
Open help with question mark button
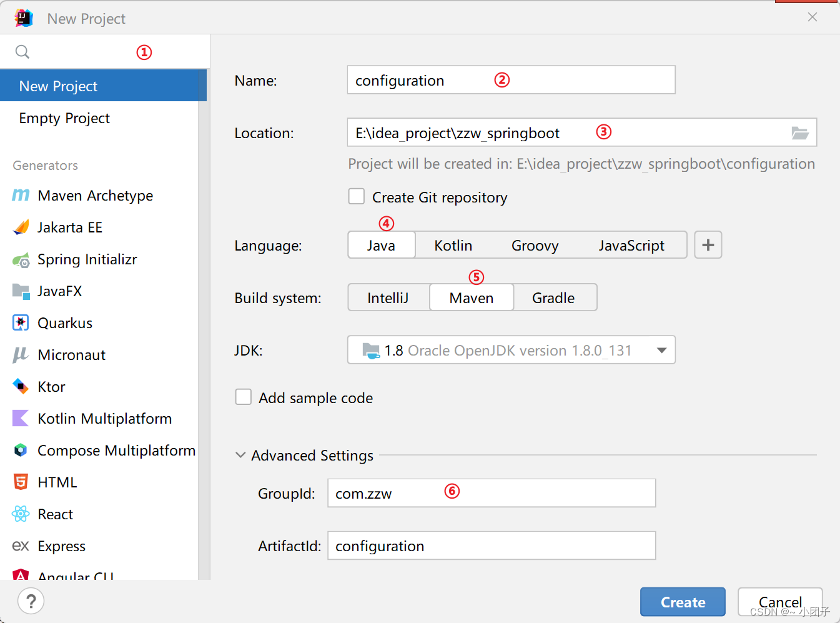(31, 601)
